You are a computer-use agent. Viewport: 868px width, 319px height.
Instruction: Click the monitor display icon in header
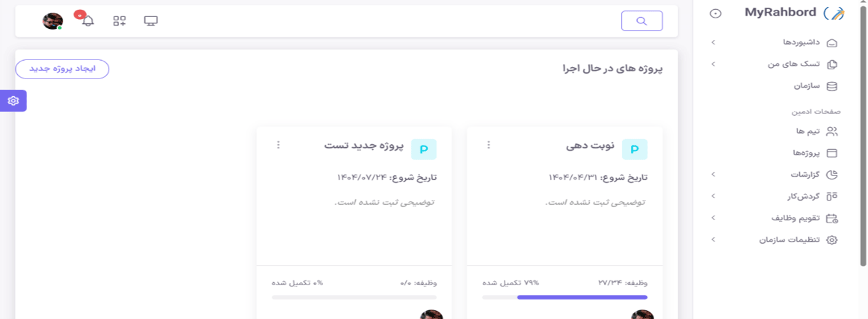click(151, 21)
